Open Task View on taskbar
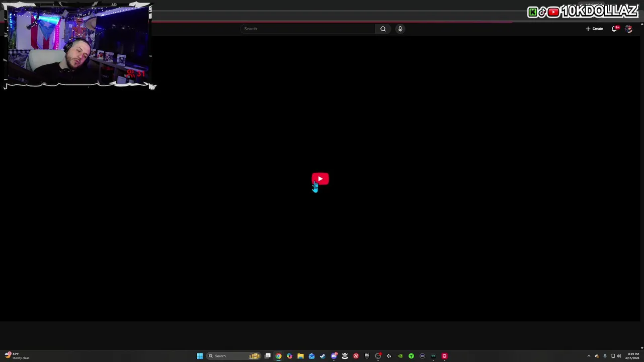The width and height of the screenshot is (644, 362). (268, 356)
